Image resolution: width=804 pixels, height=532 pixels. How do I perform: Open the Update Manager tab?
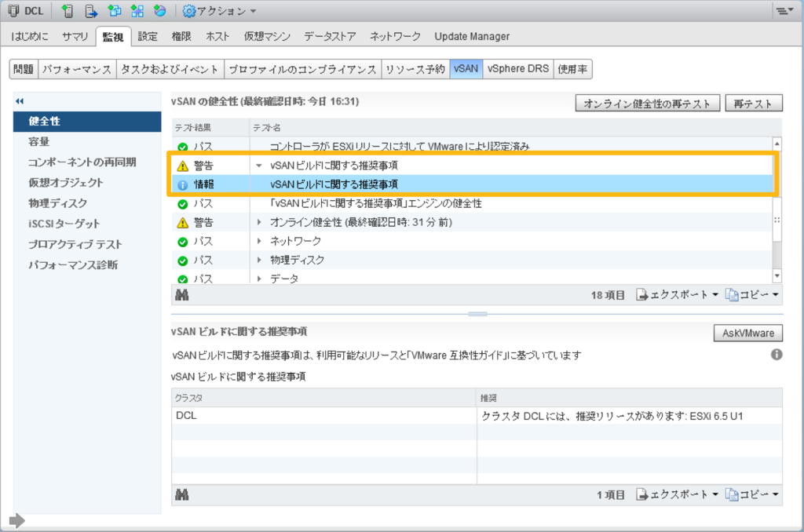tap(472, 36)
